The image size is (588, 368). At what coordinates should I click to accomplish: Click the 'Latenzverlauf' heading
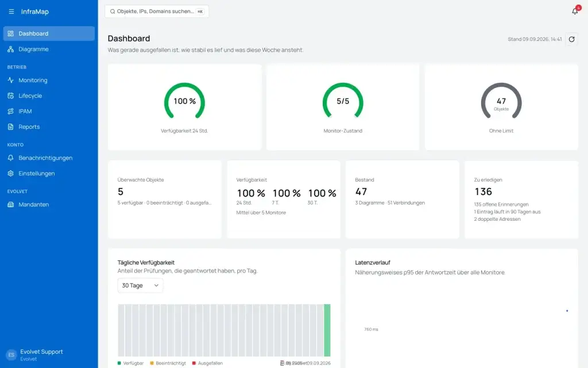pos(373,262)
